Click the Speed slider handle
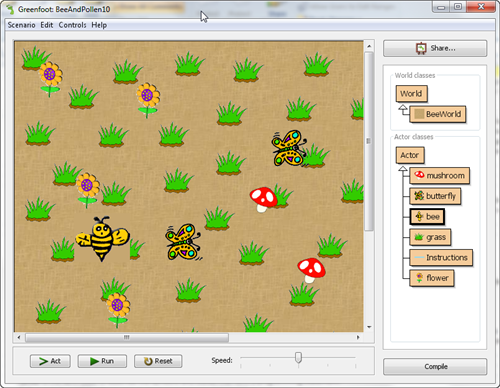 coord(298,358)
